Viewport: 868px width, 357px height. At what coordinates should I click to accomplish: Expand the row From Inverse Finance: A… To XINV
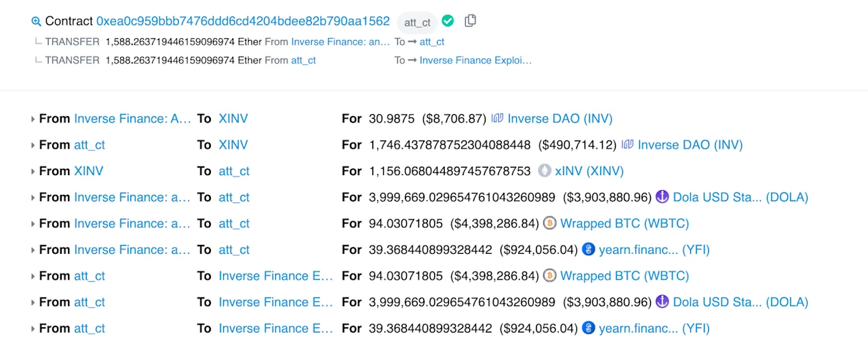[x=33, y=119]
